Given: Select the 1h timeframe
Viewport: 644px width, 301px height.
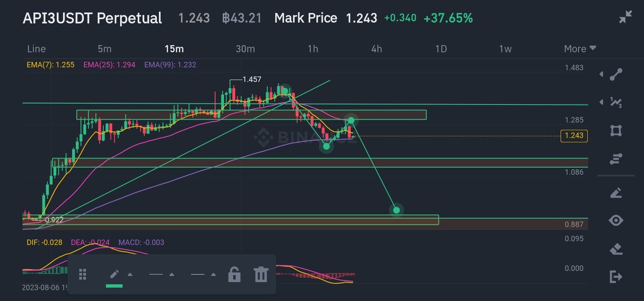Looking at the screenshot, I should point(313,49).
